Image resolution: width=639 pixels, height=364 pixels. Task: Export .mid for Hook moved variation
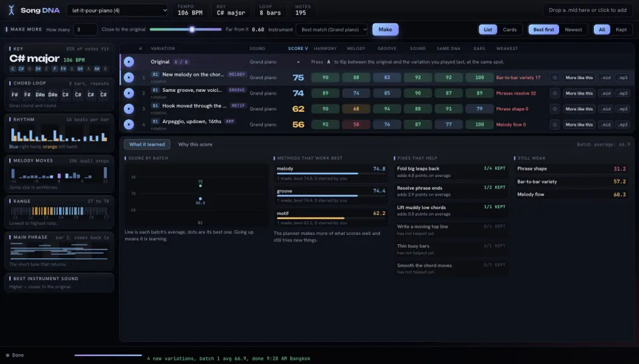click(x=606, y=109)
